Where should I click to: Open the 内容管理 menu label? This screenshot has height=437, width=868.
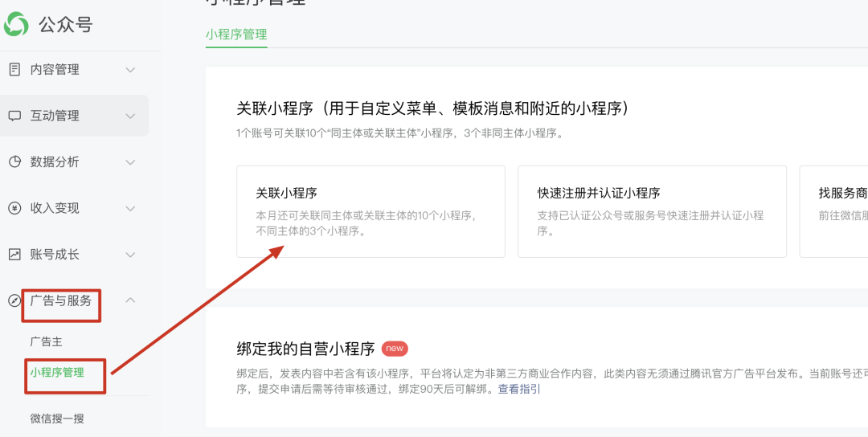[55, 70]
